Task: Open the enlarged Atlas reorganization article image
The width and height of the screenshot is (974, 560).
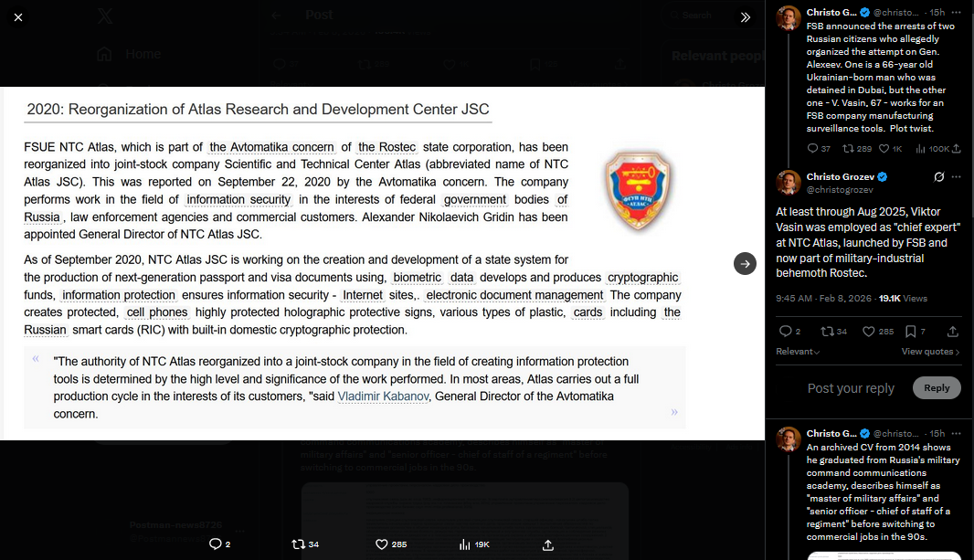Action: tap(382, 263)
